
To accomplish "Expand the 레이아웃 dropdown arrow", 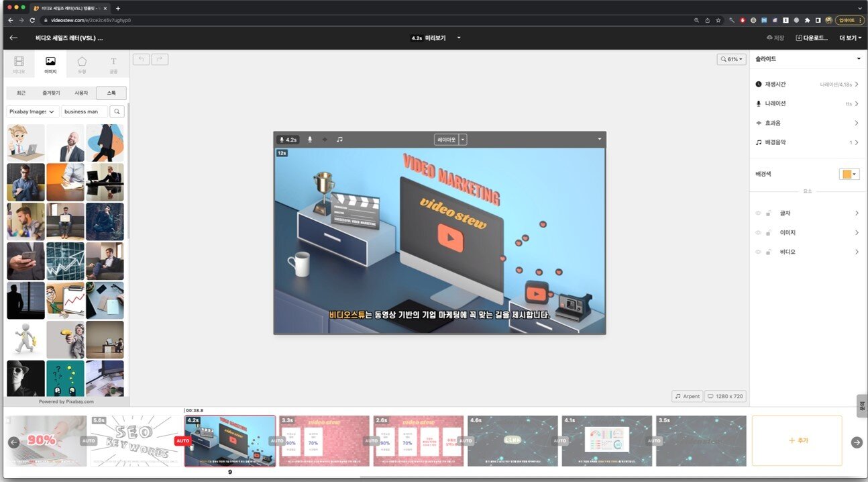I will pos(463,140).
